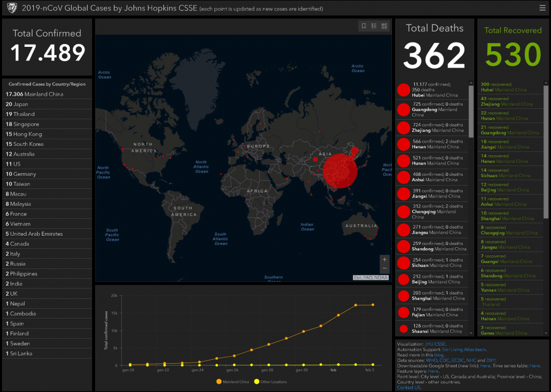Toggle Other Locations legend series in chart

click(x=271, y=382)
